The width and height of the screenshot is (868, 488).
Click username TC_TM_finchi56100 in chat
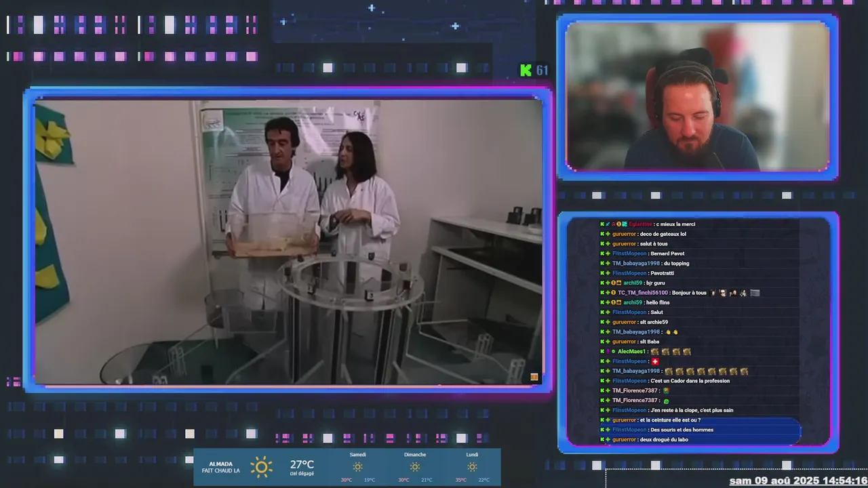point(643,293)
